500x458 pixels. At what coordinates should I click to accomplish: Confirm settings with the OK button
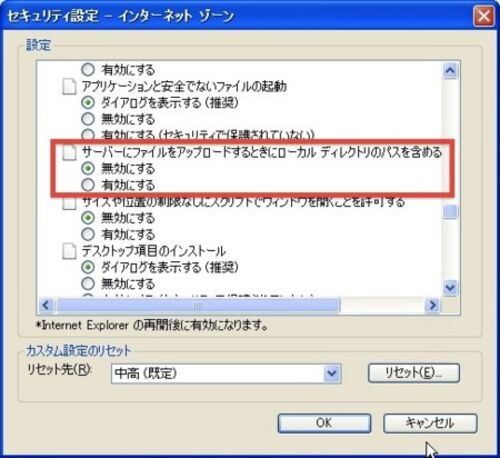click(324, 423)
